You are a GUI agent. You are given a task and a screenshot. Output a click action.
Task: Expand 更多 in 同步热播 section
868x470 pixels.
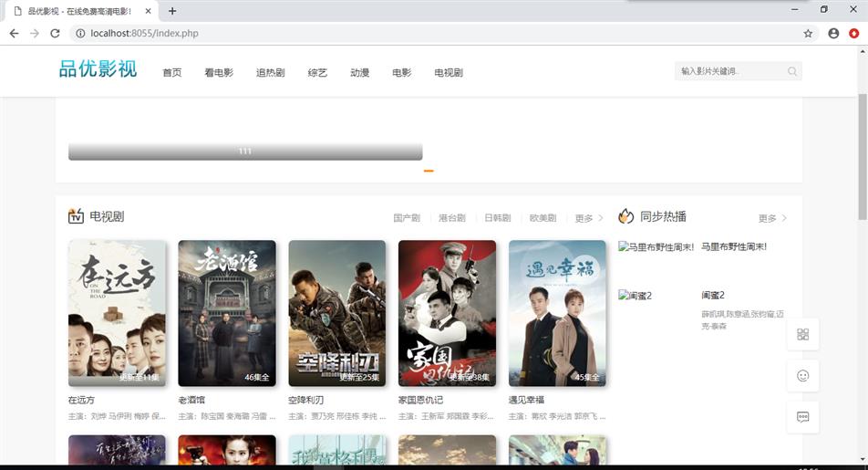pyautogui.click(x=771, y=218)
